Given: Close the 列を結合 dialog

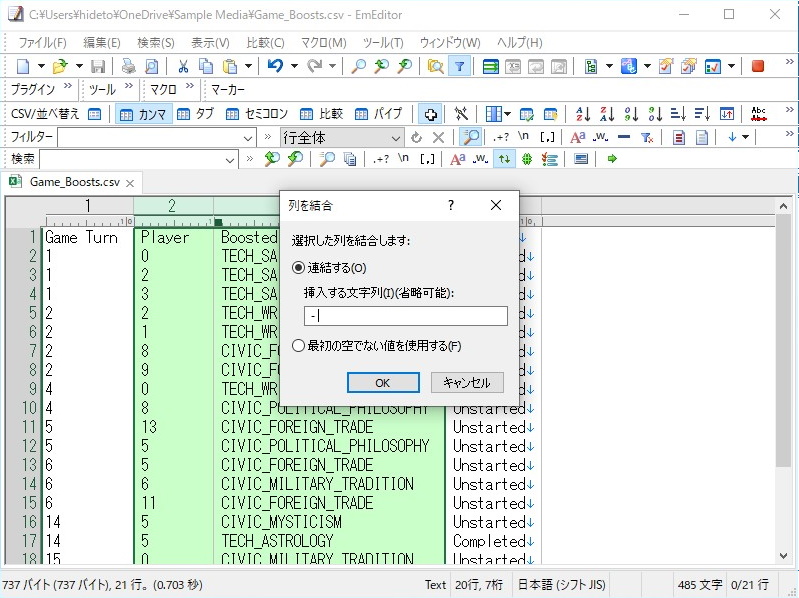Looking at the screenshot, I should pos(496,205).
